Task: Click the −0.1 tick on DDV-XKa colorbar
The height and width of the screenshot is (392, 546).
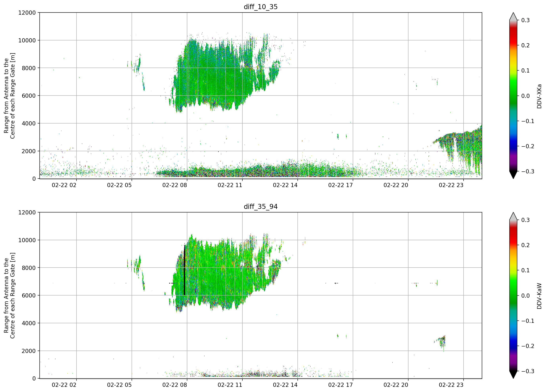Action: (528, 121)
